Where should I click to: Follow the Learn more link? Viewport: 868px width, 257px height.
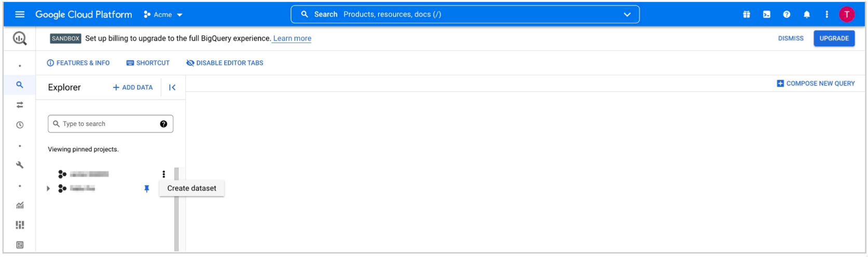[x=292, y=38]
